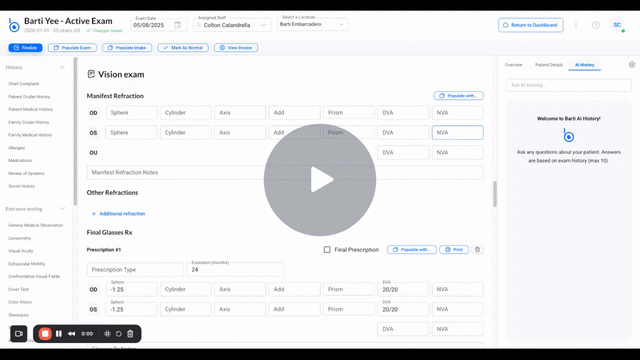Play the video overlay button

point(320,180)
